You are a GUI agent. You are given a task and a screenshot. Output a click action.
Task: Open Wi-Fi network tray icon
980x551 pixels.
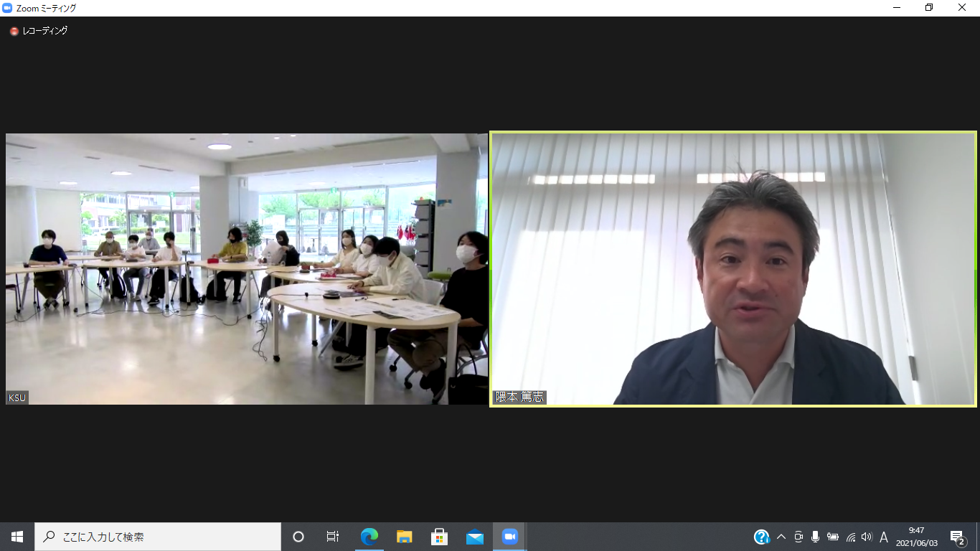[851, 537]
